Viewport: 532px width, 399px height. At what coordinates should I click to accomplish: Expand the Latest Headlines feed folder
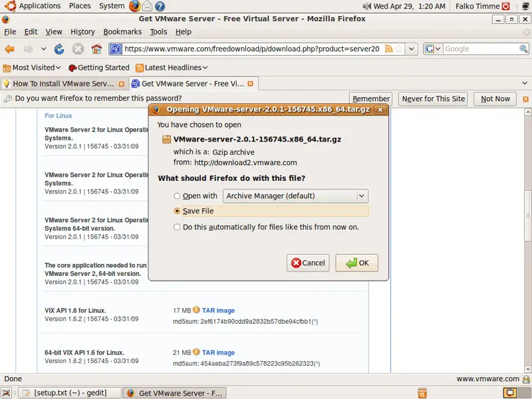coord(172,68)
